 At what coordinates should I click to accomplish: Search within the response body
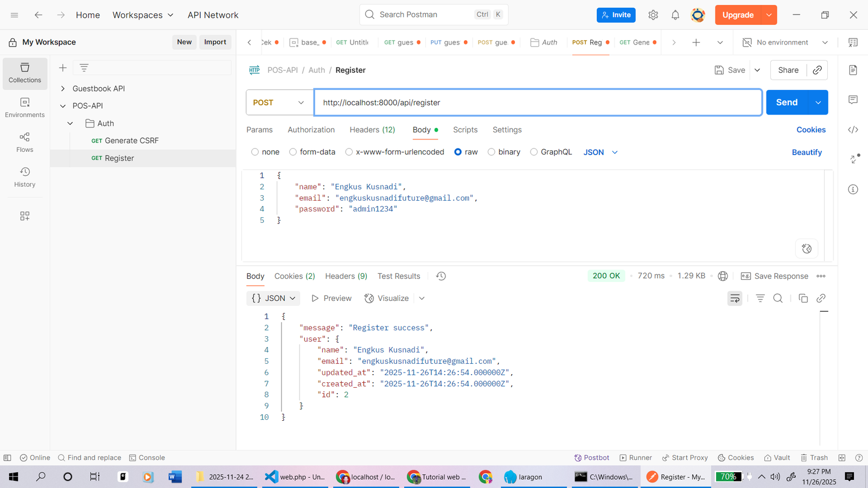point(777,298)
